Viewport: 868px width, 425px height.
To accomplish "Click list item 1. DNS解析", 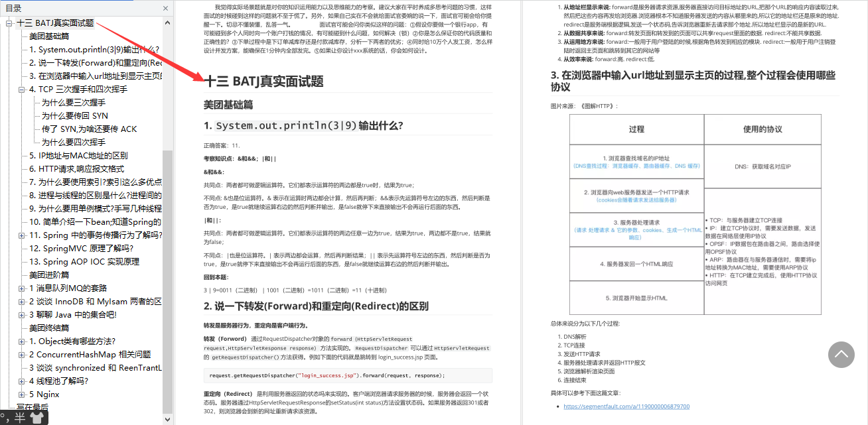I will [x=575, y=337].
